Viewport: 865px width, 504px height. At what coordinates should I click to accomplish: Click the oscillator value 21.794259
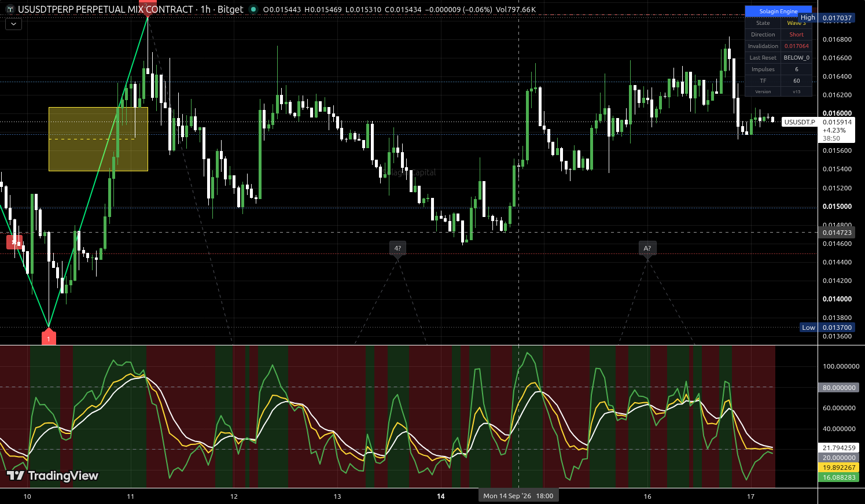(839, 448)
